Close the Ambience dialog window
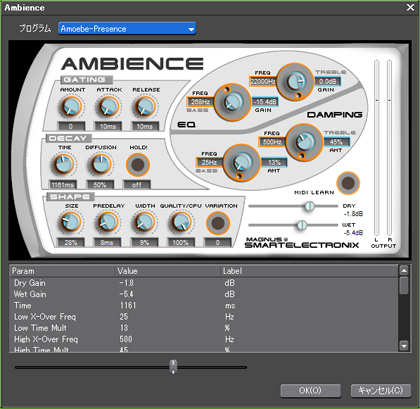Viewport: 420px width, 409px height. click(411, 7)
